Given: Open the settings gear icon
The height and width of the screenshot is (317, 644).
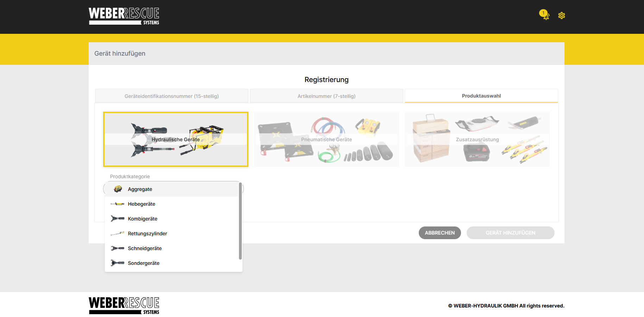Looking at the screenshot, I should [x=562, y=15].
